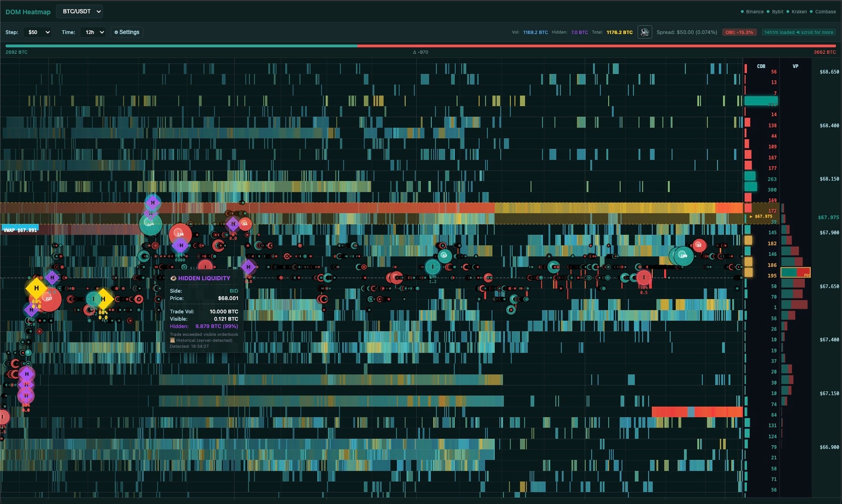Open the BTC/USDT pair dropdown

[x=79, y=11]
